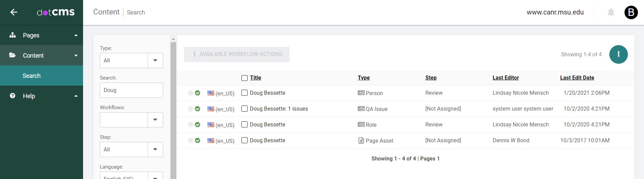This screenshot has height=179, width=644.
Task: Click the Available Workflow Actions button
Action: click(236, 54)
